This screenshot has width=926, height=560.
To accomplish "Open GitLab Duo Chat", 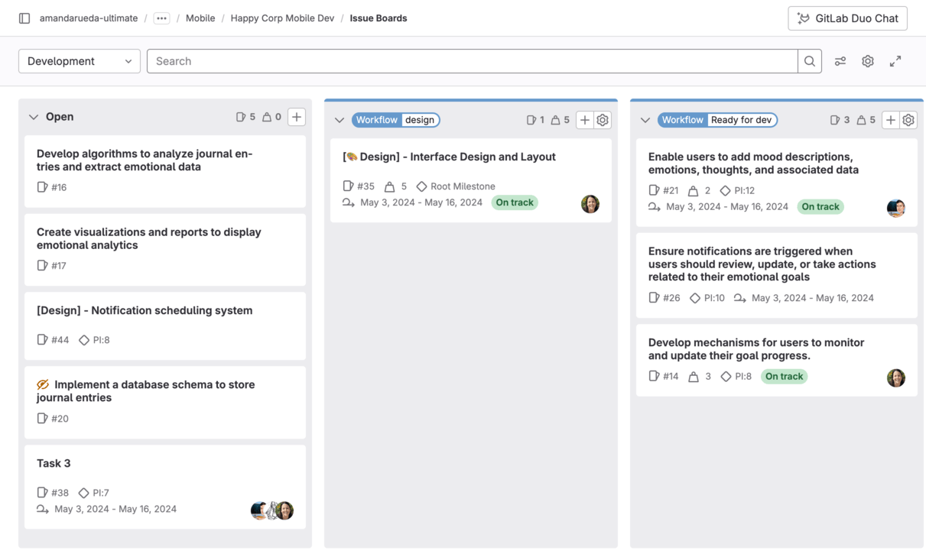I will click(x=846, y=18).
